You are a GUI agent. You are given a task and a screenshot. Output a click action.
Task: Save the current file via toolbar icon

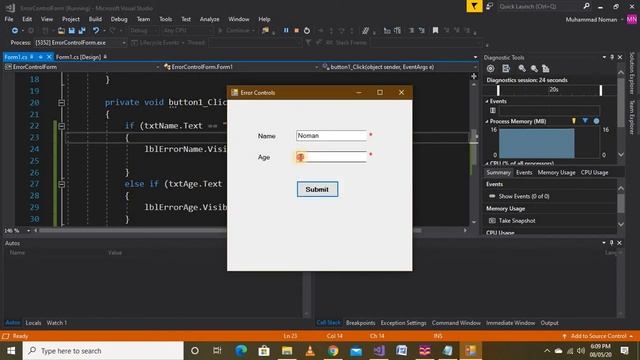[x=72, y=31]
